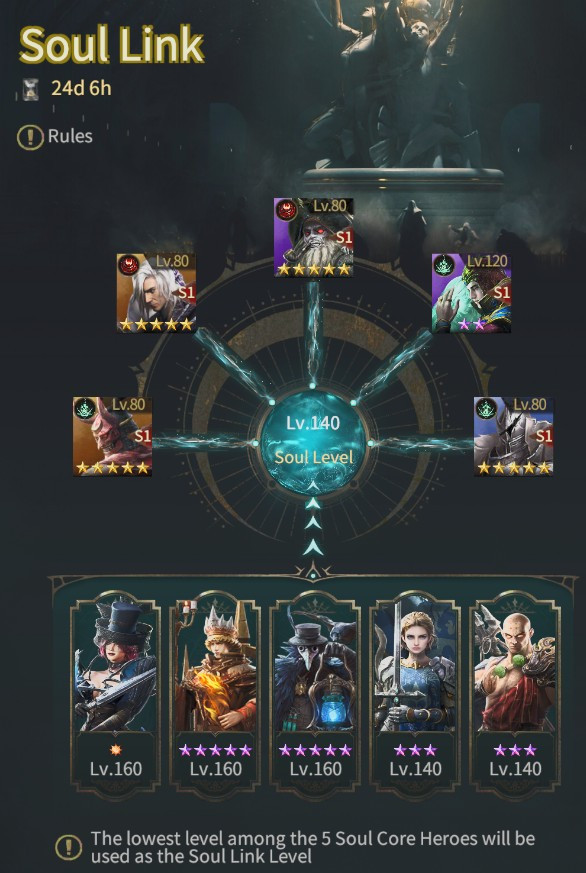Image resolution: width=586 pixels, height=873 pixels.
Task: Open bald monk Lv.140 hero card
Action: tap(515, 689)
